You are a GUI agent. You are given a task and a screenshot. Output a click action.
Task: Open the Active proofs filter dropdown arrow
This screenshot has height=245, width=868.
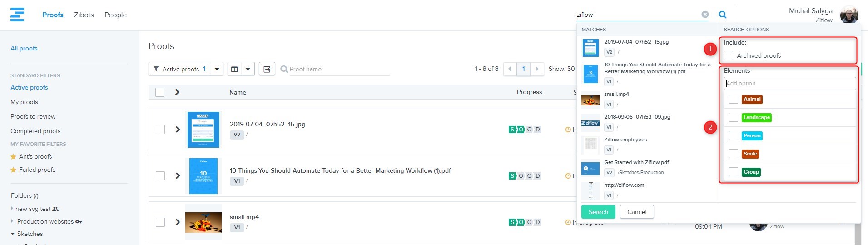pyautogui.click(x=217, y=69)
